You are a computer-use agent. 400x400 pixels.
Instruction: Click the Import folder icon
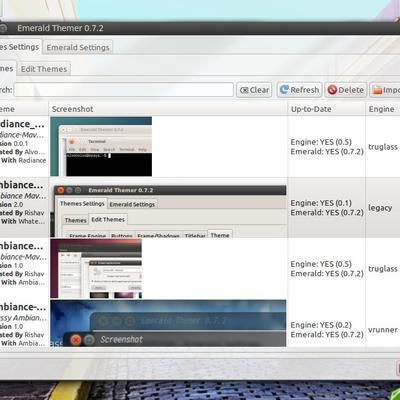tap(377, 90)
